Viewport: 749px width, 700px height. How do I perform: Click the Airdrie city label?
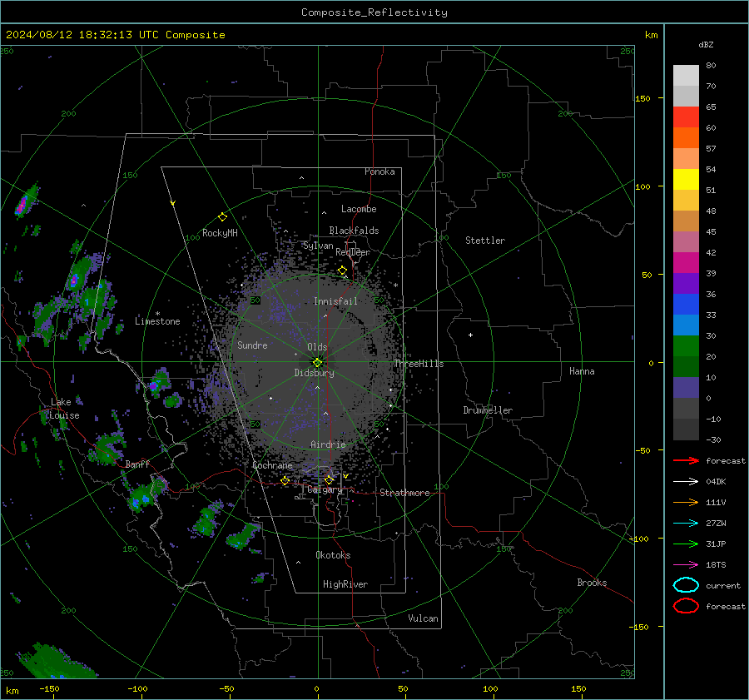(328, 444)
